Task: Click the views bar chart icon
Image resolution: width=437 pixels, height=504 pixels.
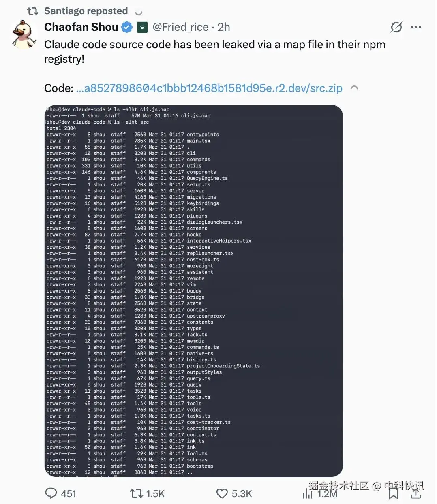Action: [x=308, y=493]
